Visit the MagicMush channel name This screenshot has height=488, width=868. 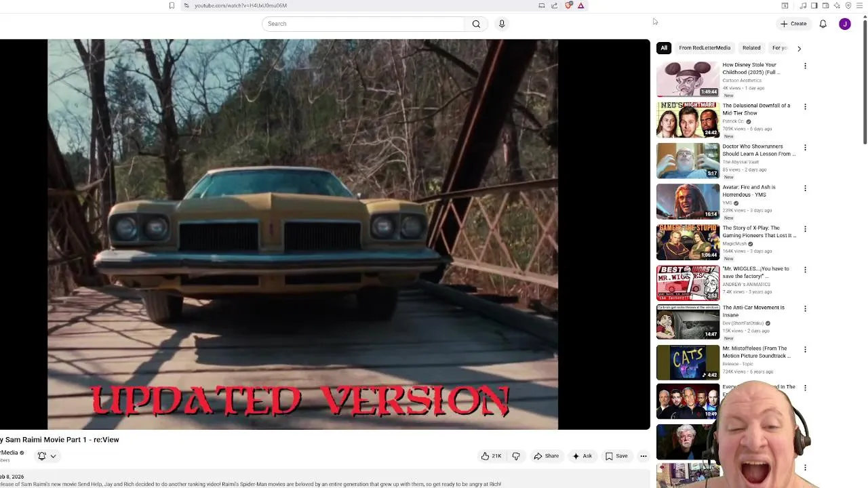734,243
